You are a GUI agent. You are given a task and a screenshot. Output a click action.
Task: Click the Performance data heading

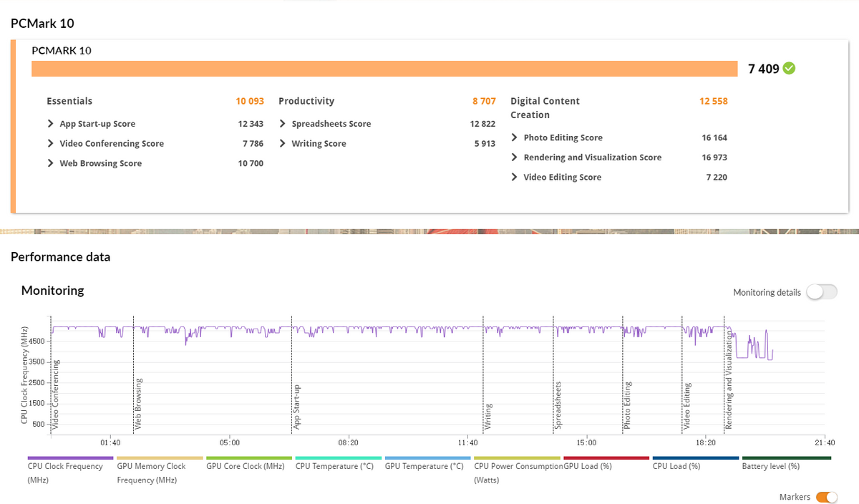[x=60, y=256]
